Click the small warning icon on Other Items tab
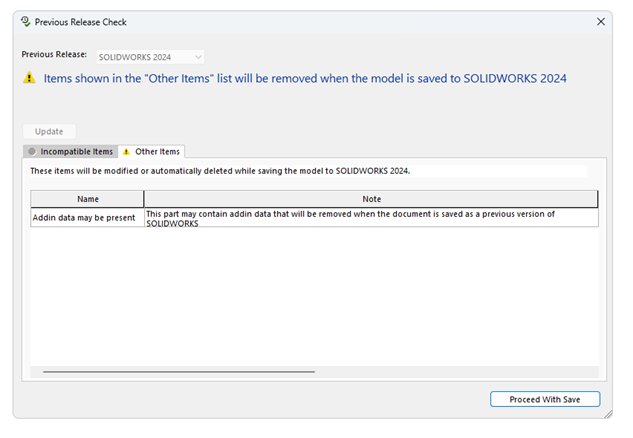Image resolution: width=633 pixels, height=438 pixels. coord(126,151)
